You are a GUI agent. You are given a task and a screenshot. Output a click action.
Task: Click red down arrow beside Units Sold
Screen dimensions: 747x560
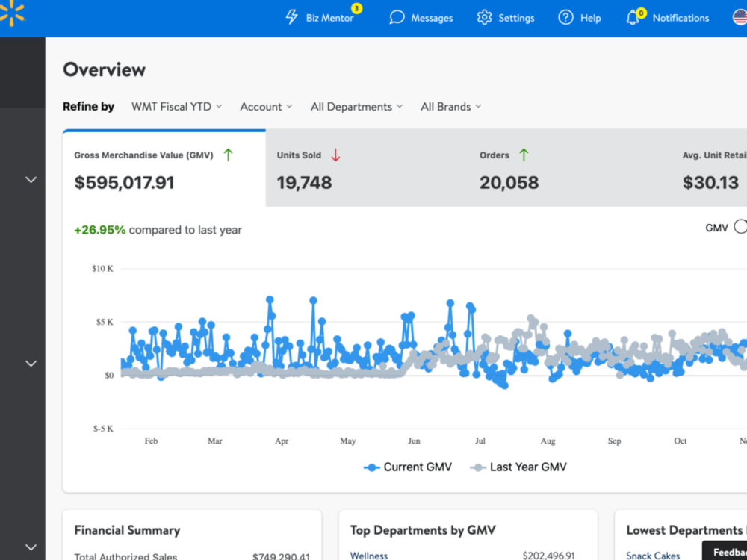point(335,155)
